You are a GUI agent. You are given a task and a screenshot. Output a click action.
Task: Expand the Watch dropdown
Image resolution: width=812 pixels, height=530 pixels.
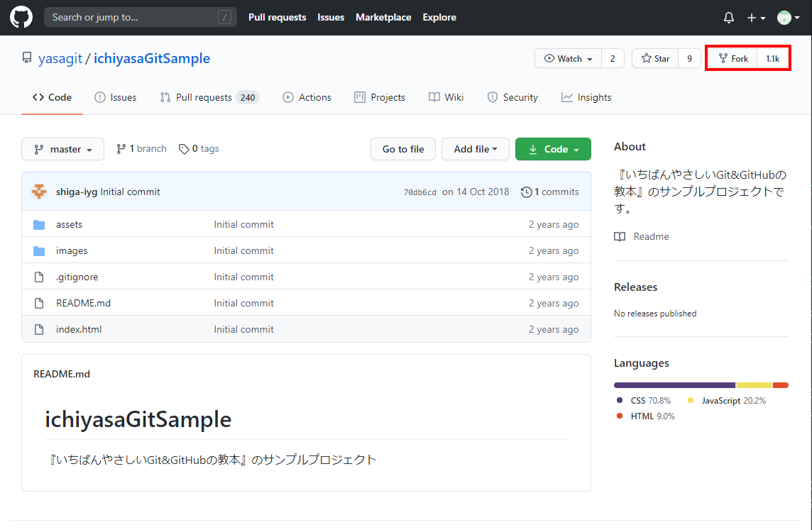568,58
